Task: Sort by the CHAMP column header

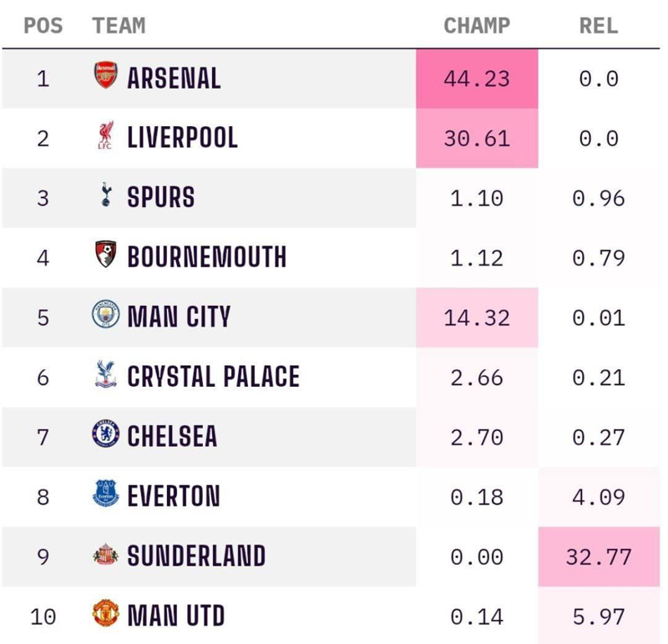Action: point(476,26)
